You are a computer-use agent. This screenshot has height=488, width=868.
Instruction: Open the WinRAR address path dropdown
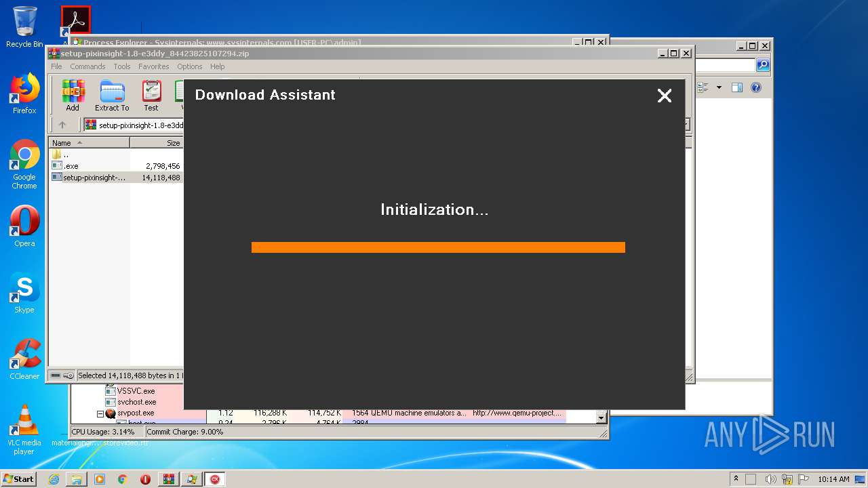point(687,125)
